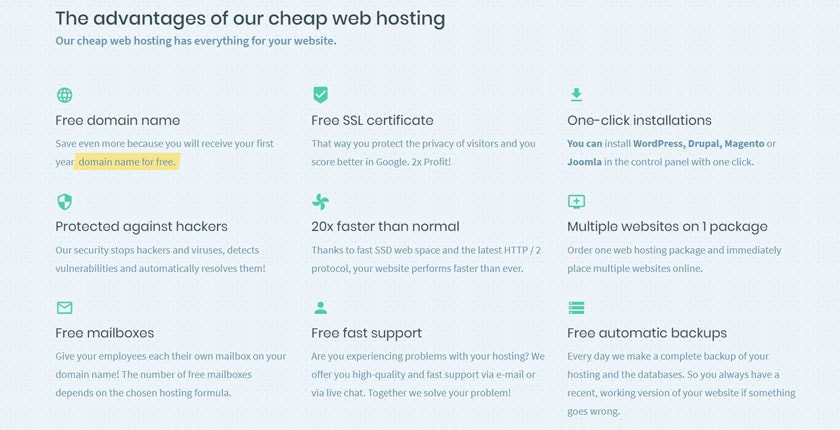Click the person support icon
This screenshot has height=430, width=840.
tap(320, 307)
